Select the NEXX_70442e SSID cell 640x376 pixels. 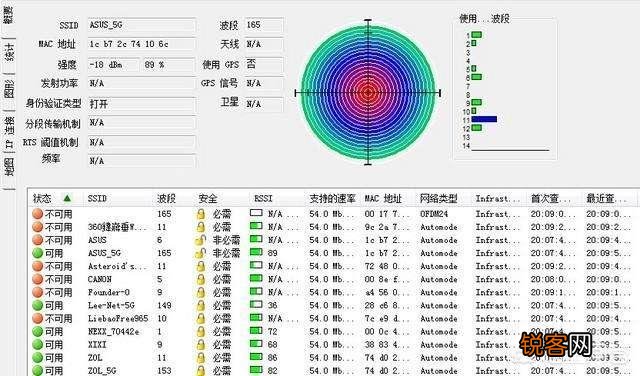click(113, 332)
